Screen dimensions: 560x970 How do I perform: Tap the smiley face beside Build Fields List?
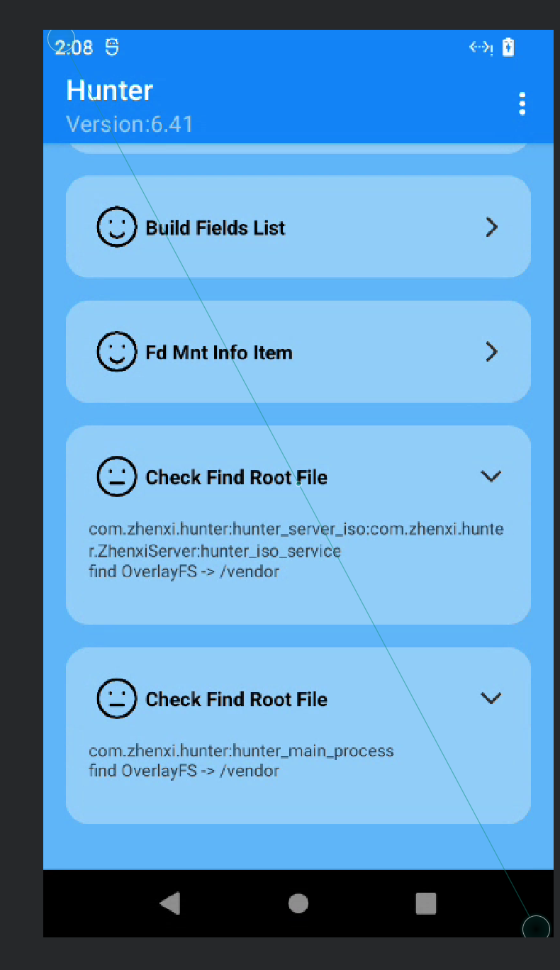(116, 227)
